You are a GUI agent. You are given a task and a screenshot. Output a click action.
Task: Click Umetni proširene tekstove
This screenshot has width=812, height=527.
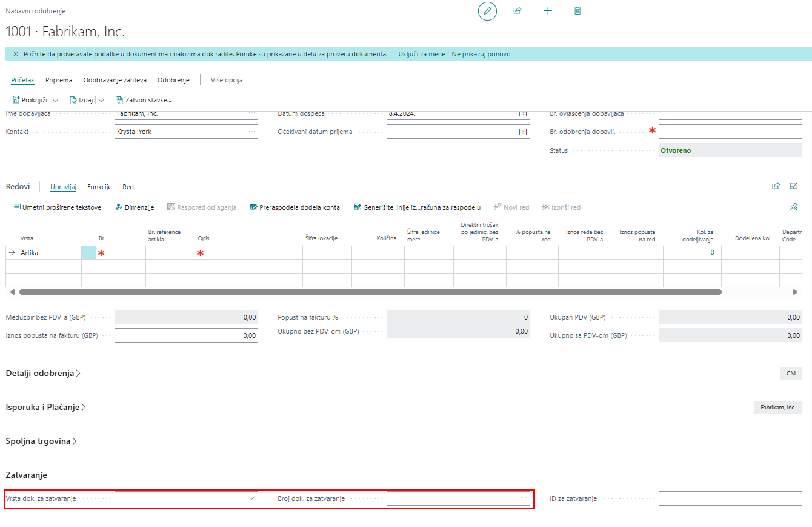tap(57, 207)
